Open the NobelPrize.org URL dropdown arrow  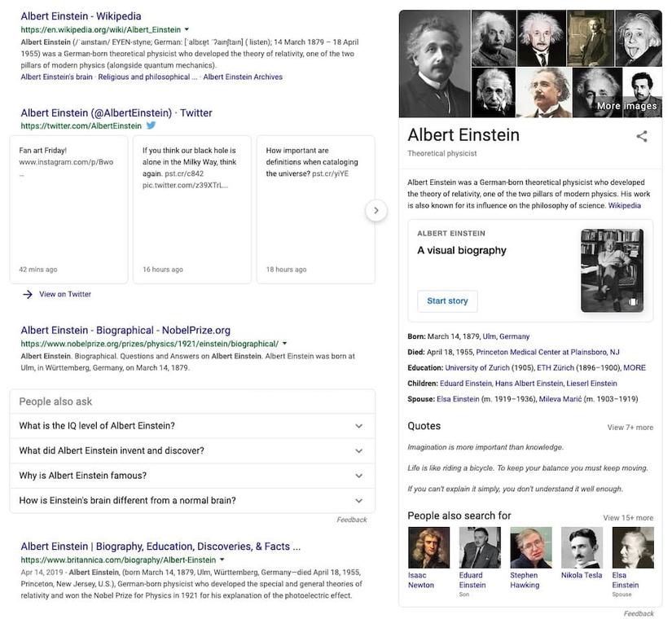[284, 344]
